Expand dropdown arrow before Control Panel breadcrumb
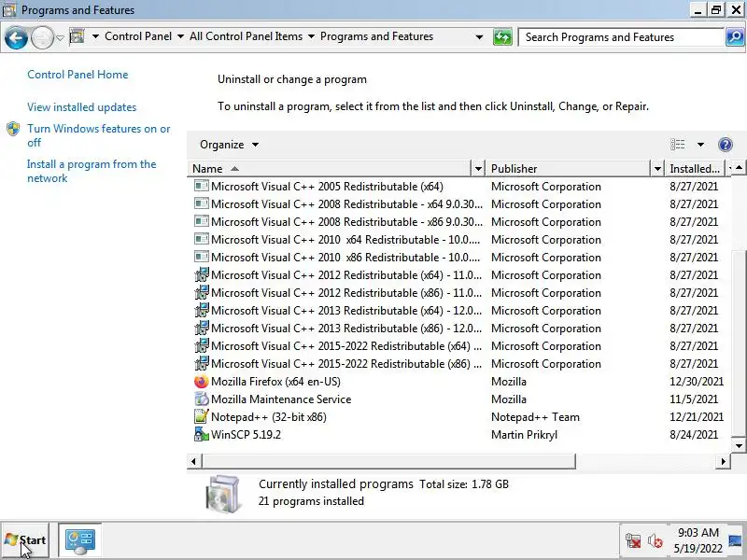Image resolution: width=747 pixels, height=560 pixels. tap(95, 36)
